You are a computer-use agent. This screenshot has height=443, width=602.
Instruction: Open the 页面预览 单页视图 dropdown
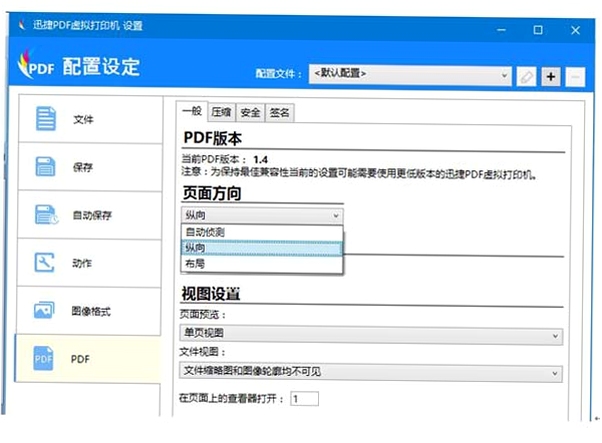(371, 334)
